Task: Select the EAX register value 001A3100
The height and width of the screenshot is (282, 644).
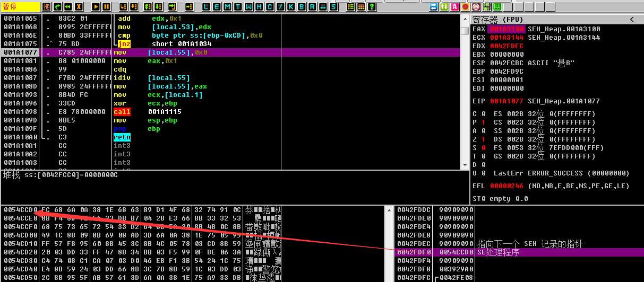Action: point(506,29)
